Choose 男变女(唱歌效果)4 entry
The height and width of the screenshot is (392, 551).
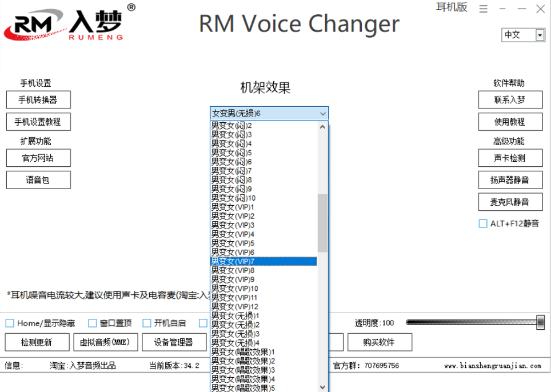(264, 379)
